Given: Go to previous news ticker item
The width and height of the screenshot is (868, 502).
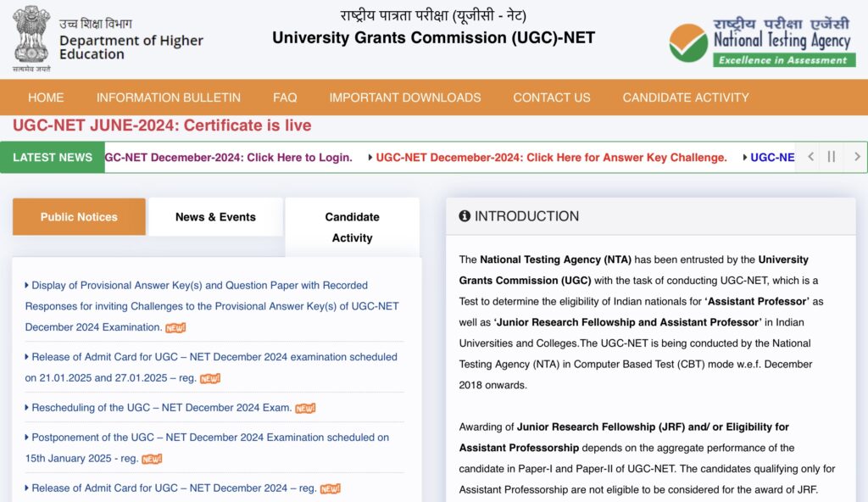Looking at the screenshot, I should tap(810, 157).
